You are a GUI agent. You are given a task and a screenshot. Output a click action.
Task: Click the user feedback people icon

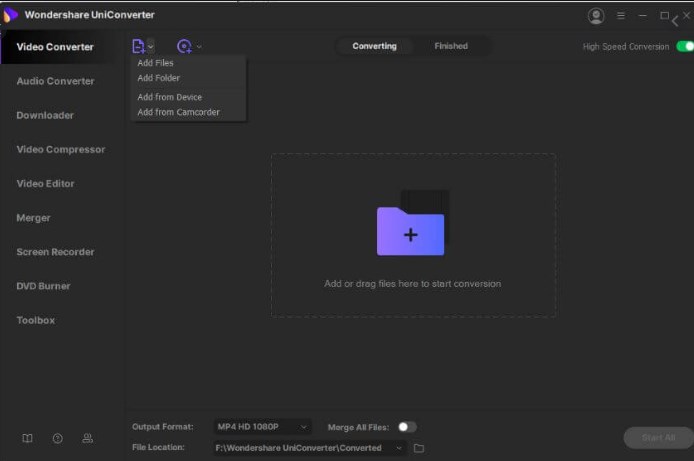tap(88, 438)
